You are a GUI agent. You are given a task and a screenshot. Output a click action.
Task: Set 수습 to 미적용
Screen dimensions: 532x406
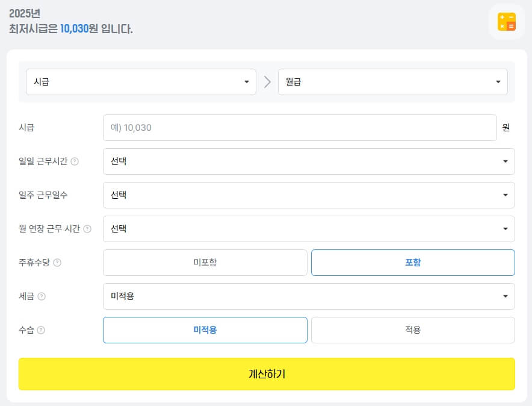[x=205, y=330]
